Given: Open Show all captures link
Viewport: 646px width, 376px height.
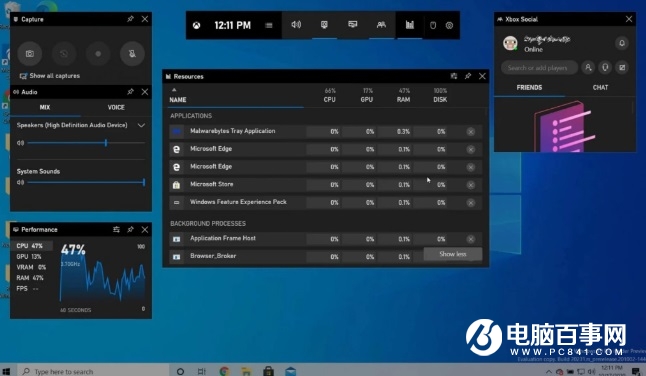Looking at the screenshot, I should click(50, 76).
